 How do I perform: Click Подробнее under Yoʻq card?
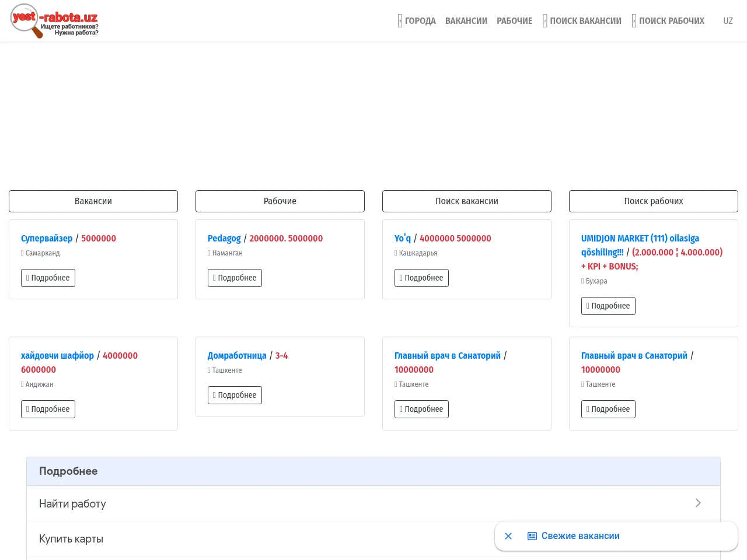[x=421, y=278]
